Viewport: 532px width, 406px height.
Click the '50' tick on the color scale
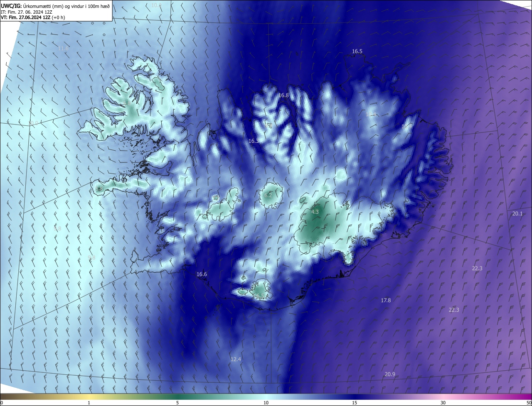529,403
